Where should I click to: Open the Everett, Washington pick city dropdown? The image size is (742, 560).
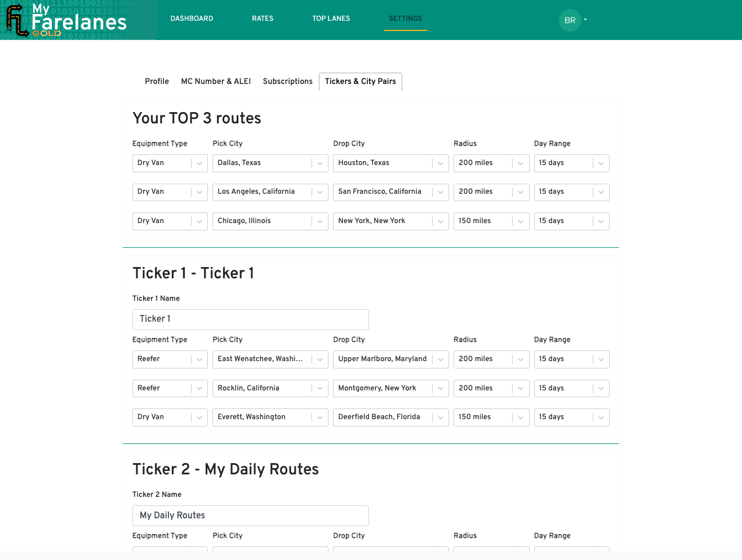[x=270, y=417]
